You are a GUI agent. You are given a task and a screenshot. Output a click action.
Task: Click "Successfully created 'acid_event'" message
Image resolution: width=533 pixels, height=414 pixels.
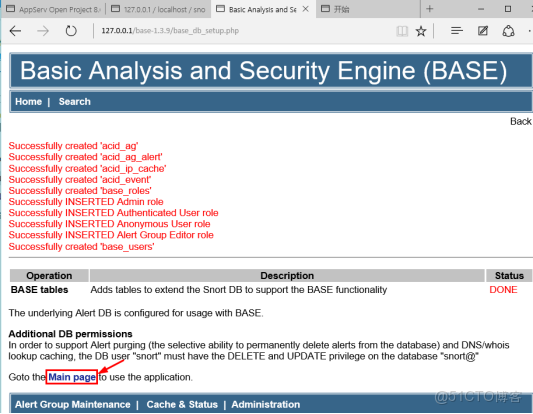(x=80, y=179)
